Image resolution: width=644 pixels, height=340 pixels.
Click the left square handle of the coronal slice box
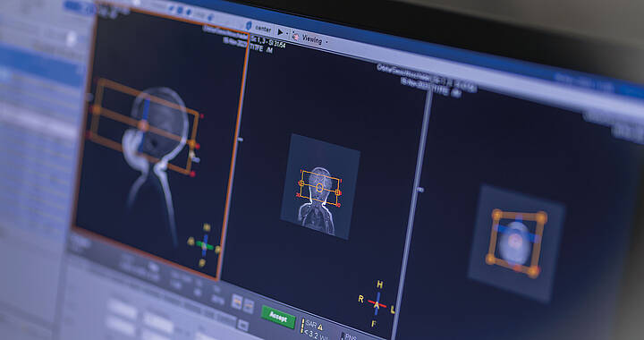click(x=301, y=183)
